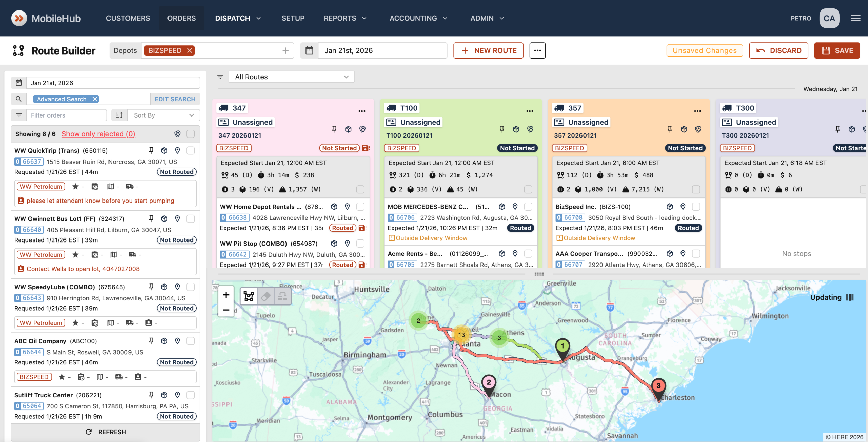The height and width of the screenshot is (442, 868).
Task: Click package icon on ABC Oil Company order
Action: coord(164,341)
